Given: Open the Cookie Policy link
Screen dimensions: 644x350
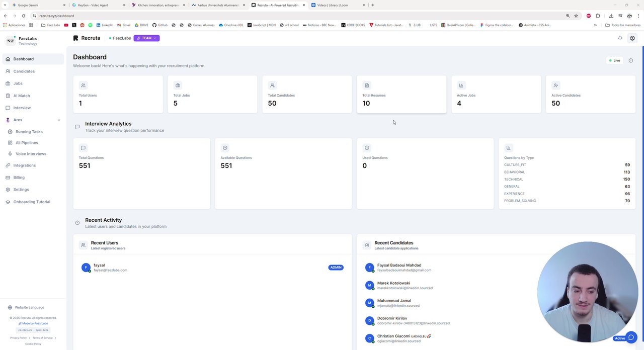Looking at the screenshot, I should (x=33, y=344).
